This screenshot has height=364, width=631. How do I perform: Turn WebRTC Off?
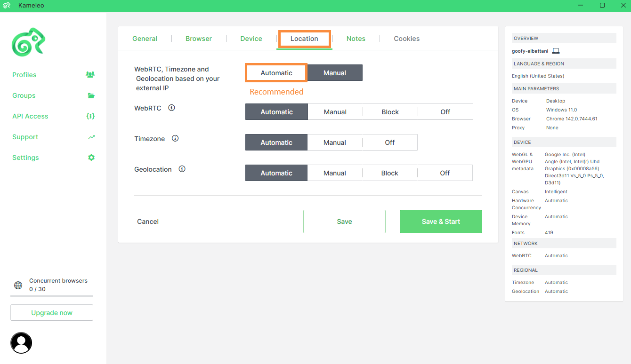pos(445,112)
